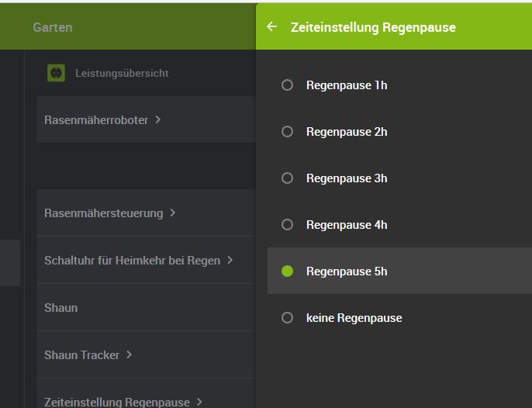The height and width of the screenshot is (408, 532).
Task: Click the Leistungsübersicht icon
Action: (56, 73)
